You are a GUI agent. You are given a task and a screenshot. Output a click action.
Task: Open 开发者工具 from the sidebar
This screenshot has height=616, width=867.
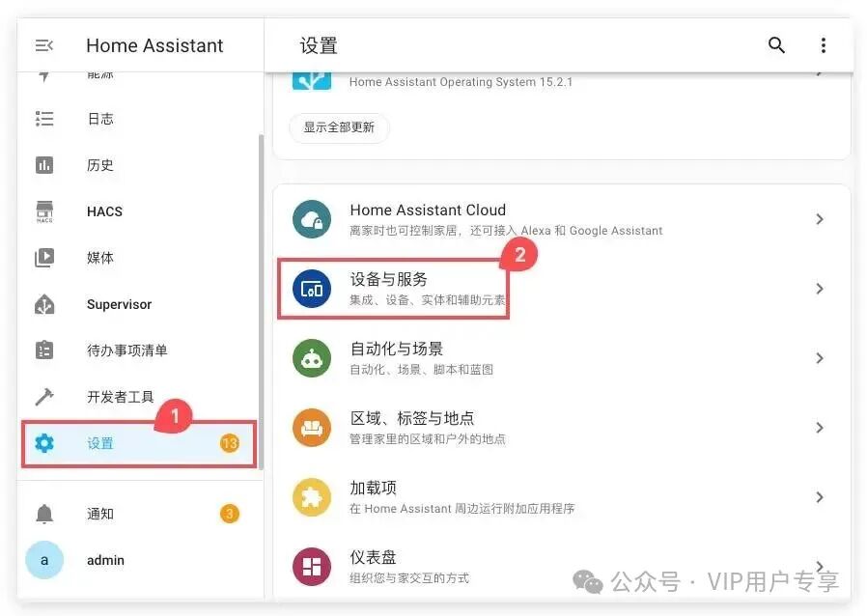(x=138, y=397)
